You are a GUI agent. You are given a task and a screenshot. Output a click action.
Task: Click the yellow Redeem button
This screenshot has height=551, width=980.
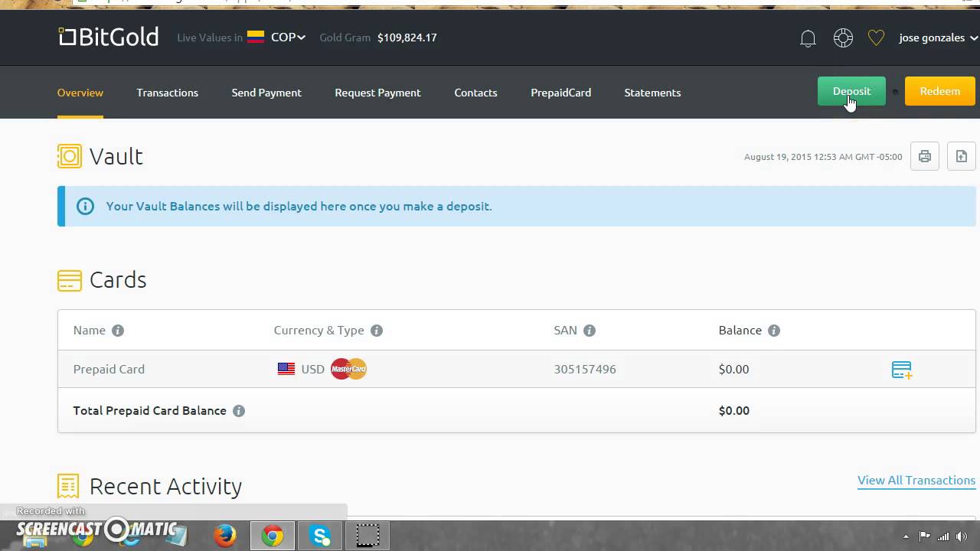(x=939, y=91)
